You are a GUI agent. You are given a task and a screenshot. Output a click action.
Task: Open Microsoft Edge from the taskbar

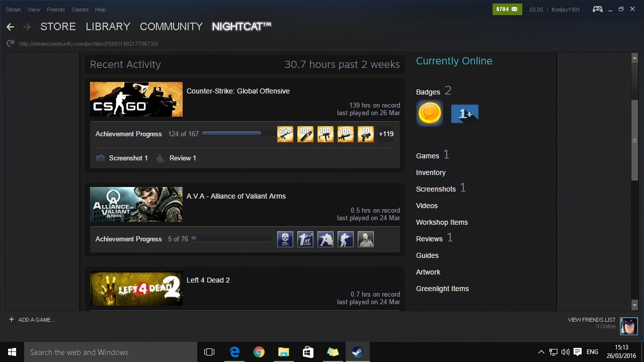pyautogui.click(x=234, y=352)
